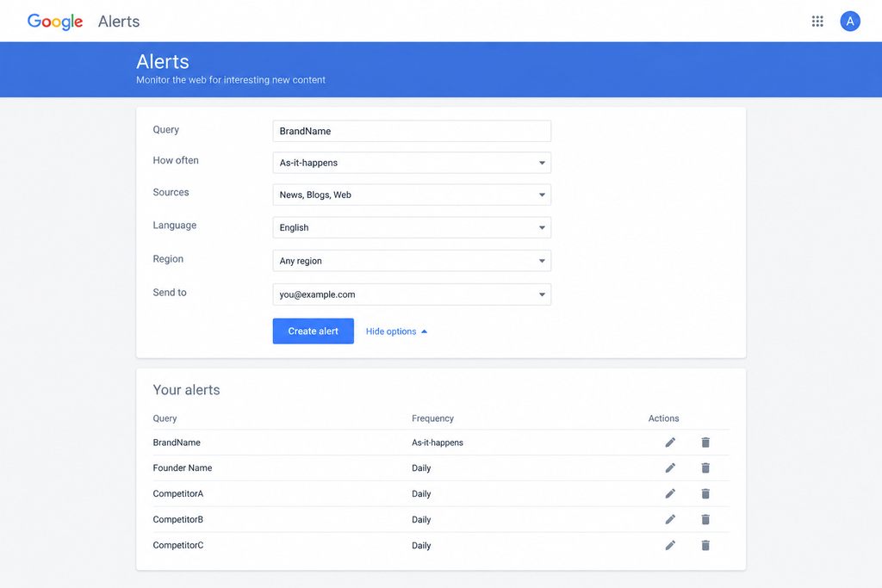Viewport: 882px width, 588px height.
Task: Click the Your alerts heading
Action: coord(186,390)
